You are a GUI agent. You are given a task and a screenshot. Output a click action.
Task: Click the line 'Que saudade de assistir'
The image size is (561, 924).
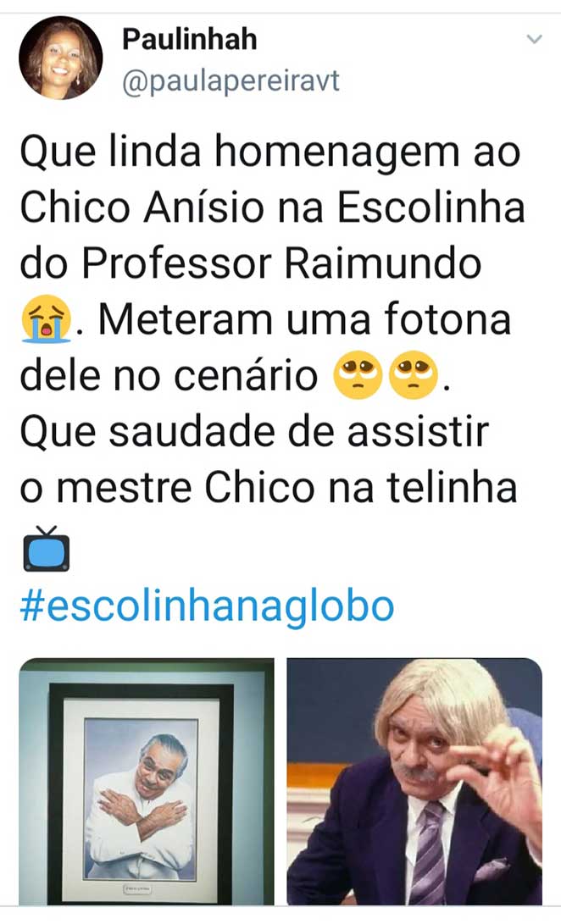254,433
